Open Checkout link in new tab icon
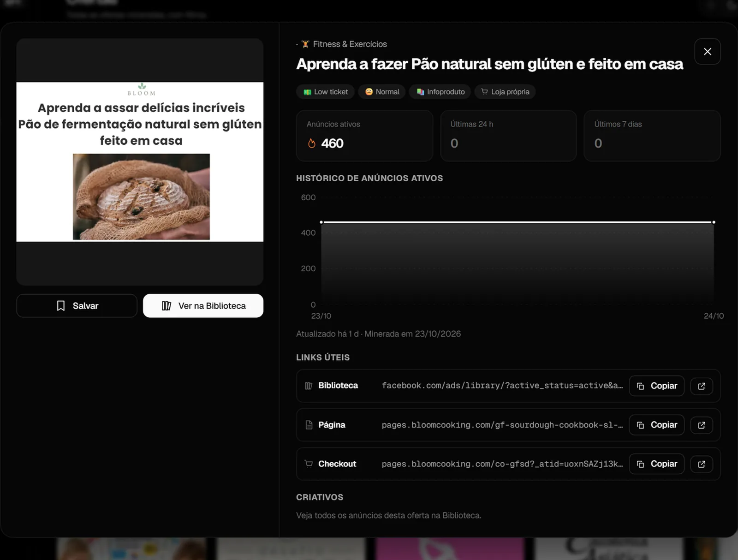The height and width of the screenshot is (560, 738). pos(702,464)
